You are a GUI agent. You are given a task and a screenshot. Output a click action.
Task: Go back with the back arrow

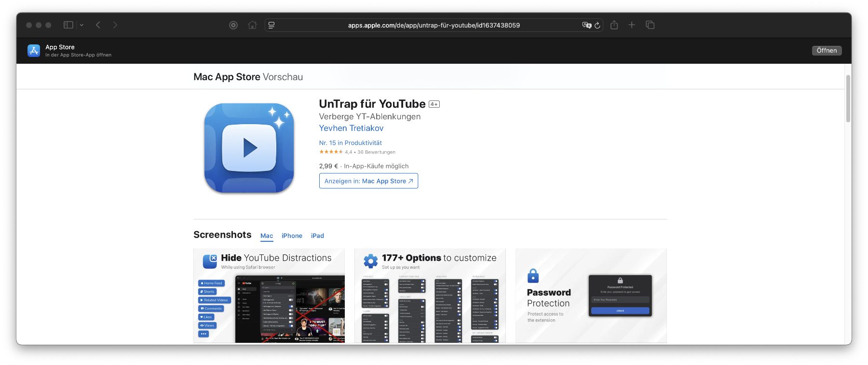(x=98, y=25)
